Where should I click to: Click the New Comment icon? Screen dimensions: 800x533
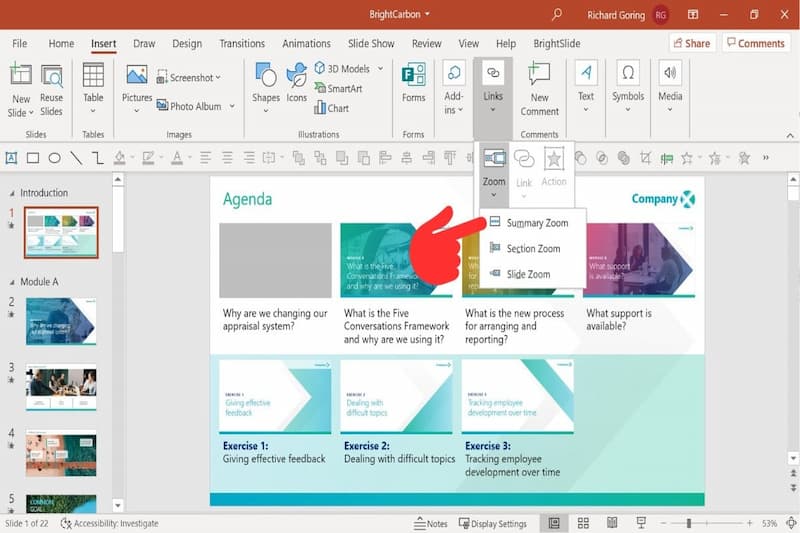point(539,76)
